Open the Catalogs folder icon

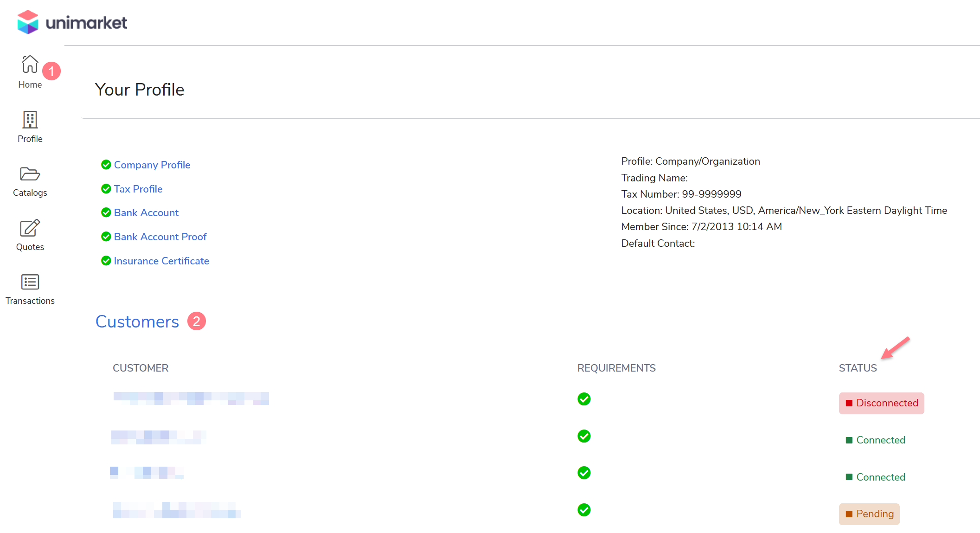point(30,174)
